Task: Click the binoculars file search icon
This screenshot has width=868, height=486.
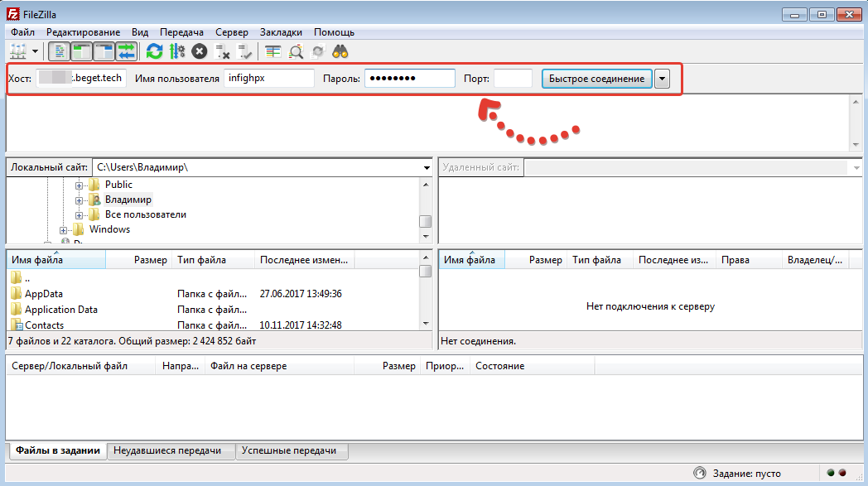Action: (x=340, y=51)
